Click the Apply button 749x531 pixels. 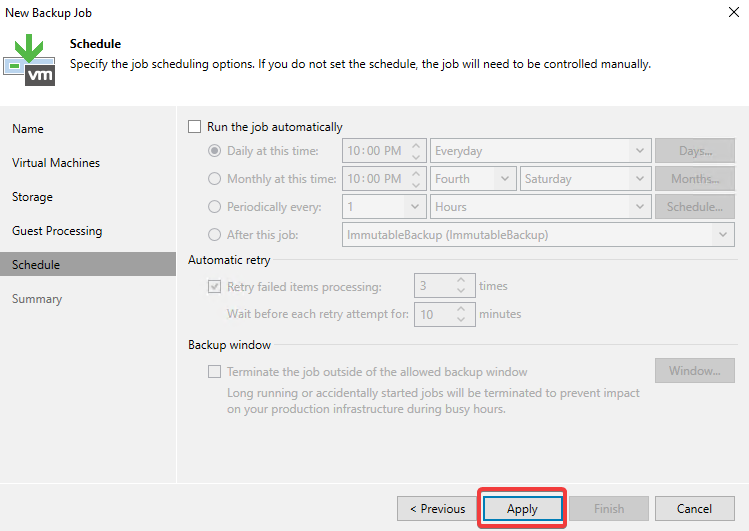[x=523, y=509]
